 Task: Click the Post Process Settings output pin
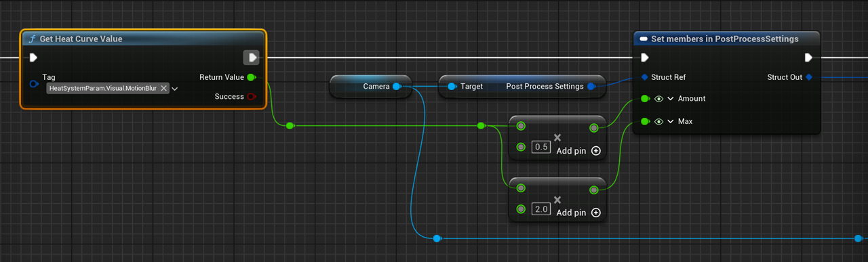(591, 87)
